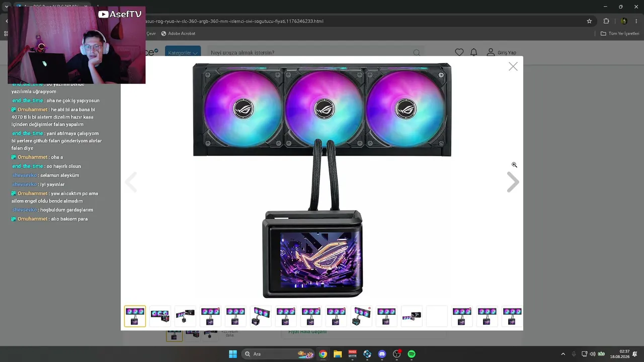
Task: Open the third thumbnail in the gallery strip
Action: click(185, 316)
